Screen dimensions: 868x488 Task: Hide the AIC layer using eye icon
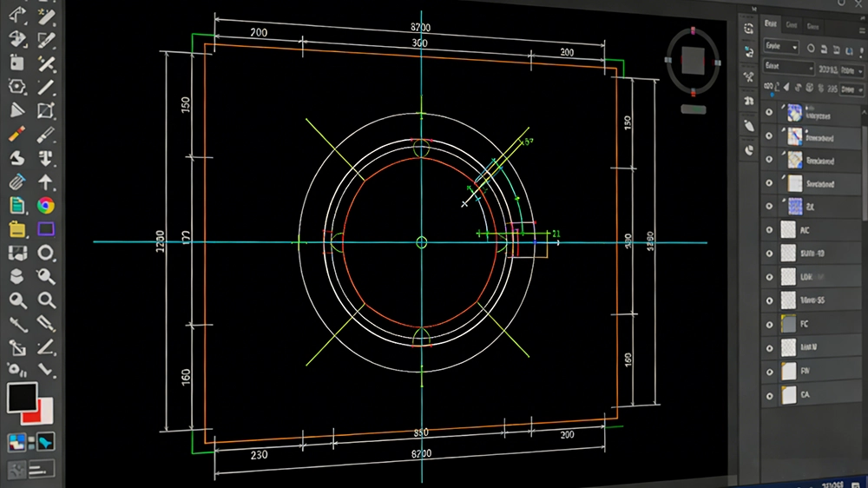tap(769, 229)
